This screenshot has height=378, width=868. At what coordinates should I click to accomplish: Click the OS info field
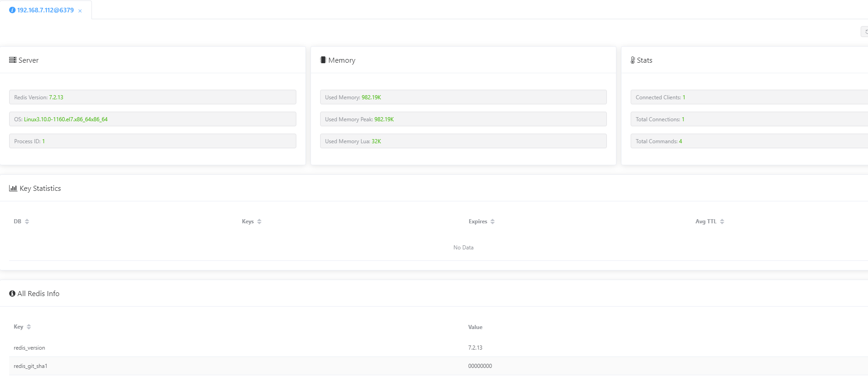tap(152, 119)
